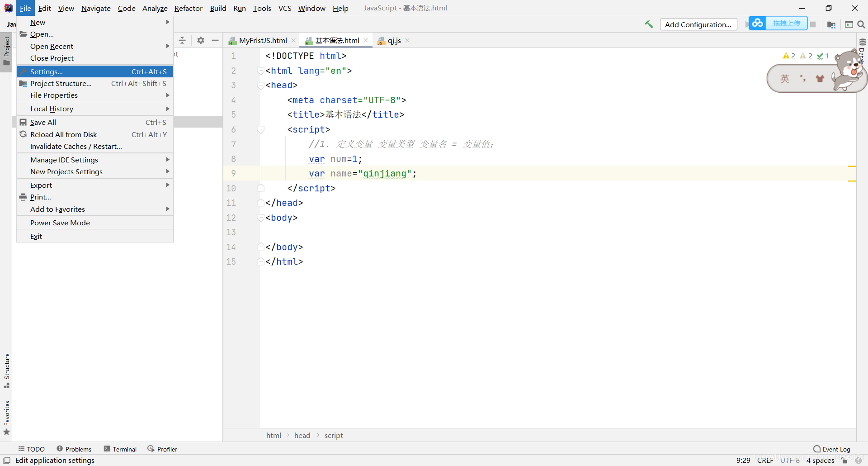The image size is (868, 466).
Task: Expand New Projects Settings submenu
Action: point(95,171)
